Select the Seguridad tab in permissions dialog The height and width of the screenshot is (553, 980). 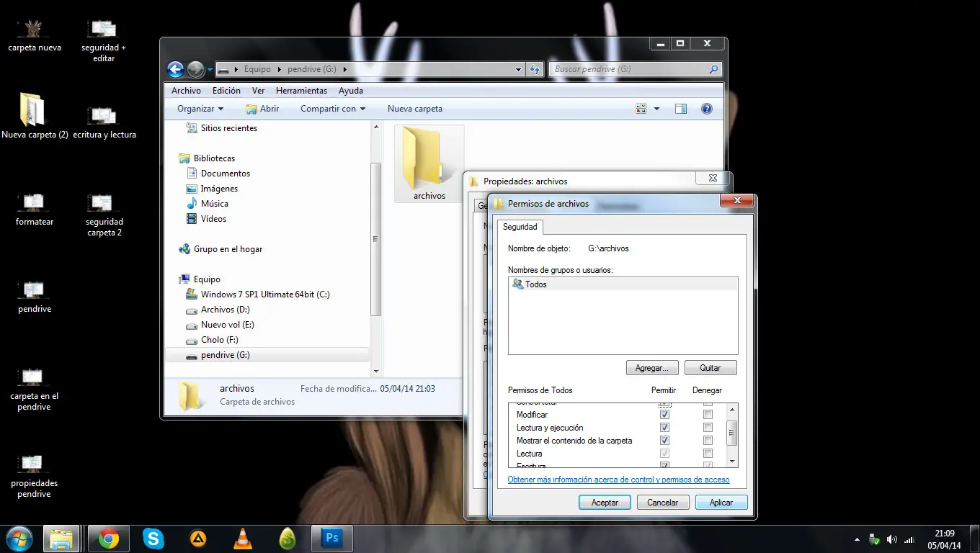click(520, 227)
